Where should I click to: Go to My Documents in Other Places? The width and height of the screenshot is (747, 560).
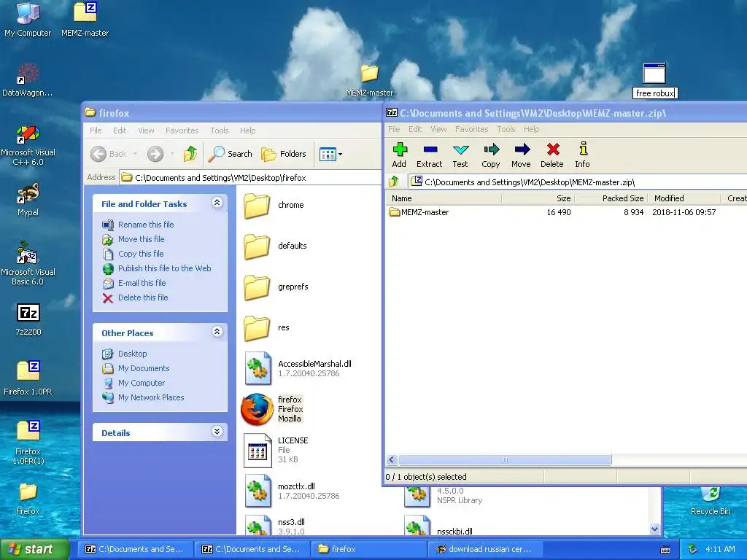click(x=144, y=368)
